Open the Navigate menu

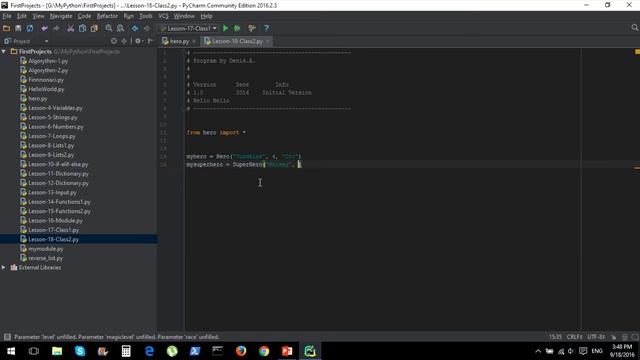click(x=61, y=16)
